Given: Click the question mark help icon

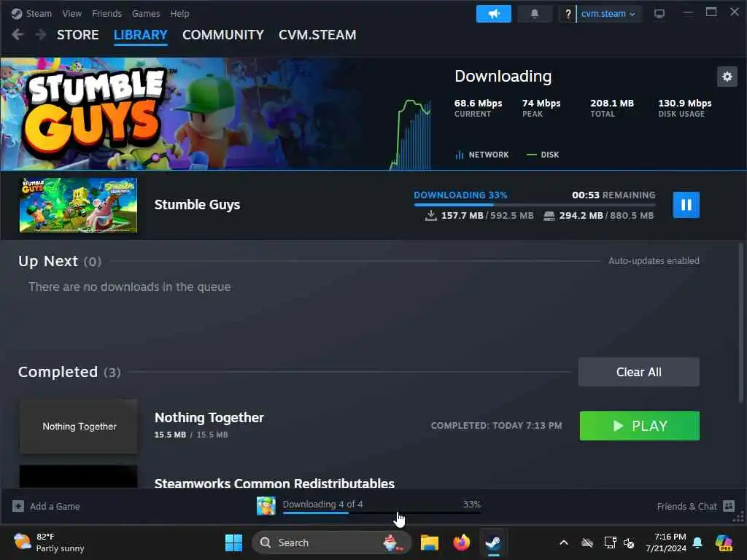Looking at the screenshot, I should pyautogui.click(x=568, y=14).
